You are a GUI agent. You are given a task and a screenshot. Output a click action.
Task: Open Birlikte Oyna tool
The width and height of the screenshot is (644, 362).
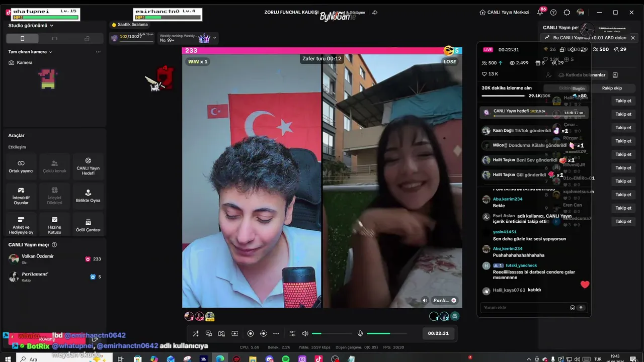point(88,196)
